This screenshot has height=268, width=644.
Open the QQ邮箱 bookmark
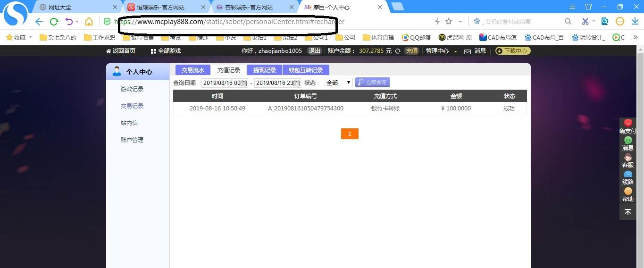coord(416,37)
